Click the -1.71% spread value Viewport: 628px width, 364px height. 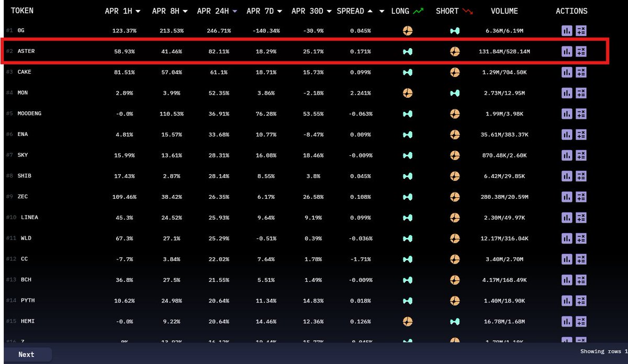point(361,259)
